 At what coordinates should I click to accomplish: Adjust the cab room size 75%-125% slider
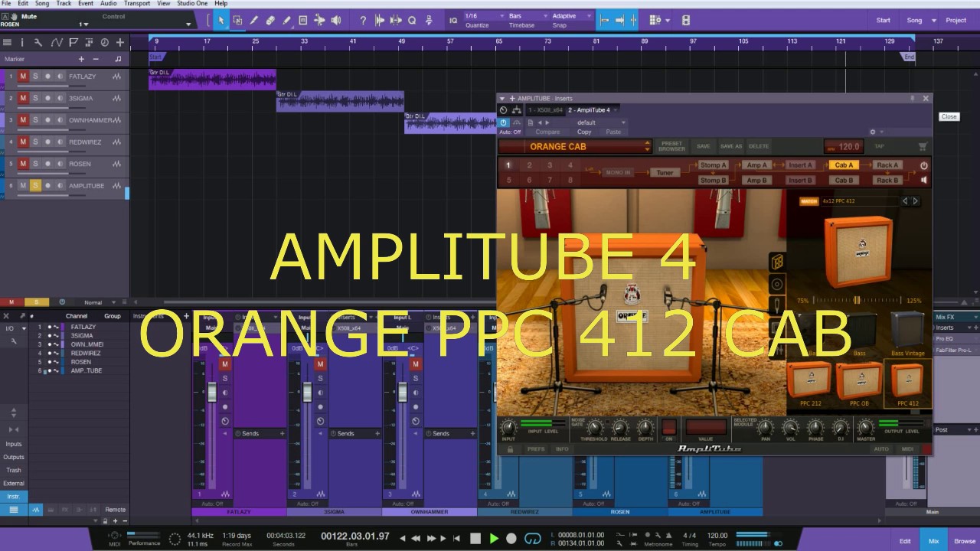coord(857,301)
